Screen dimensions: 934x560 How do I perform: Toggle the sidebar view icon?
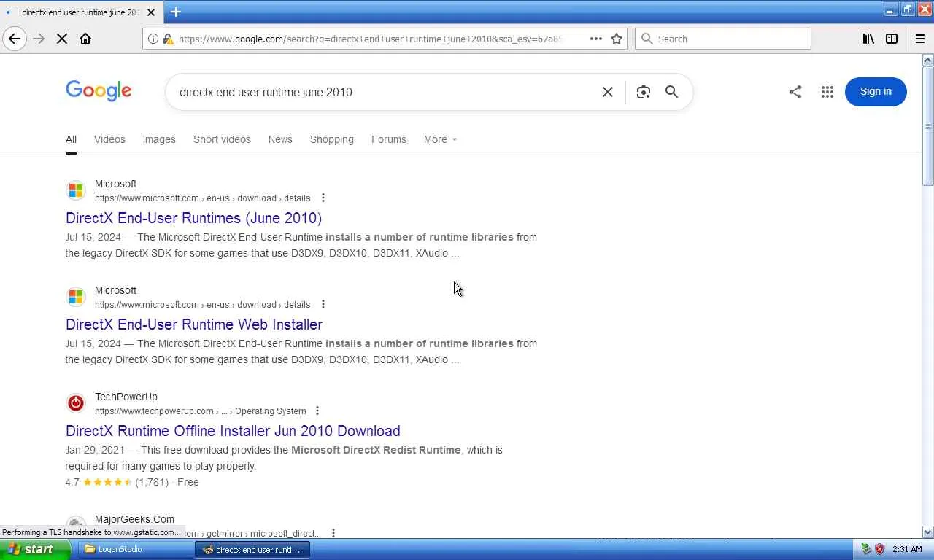(892, 39)
